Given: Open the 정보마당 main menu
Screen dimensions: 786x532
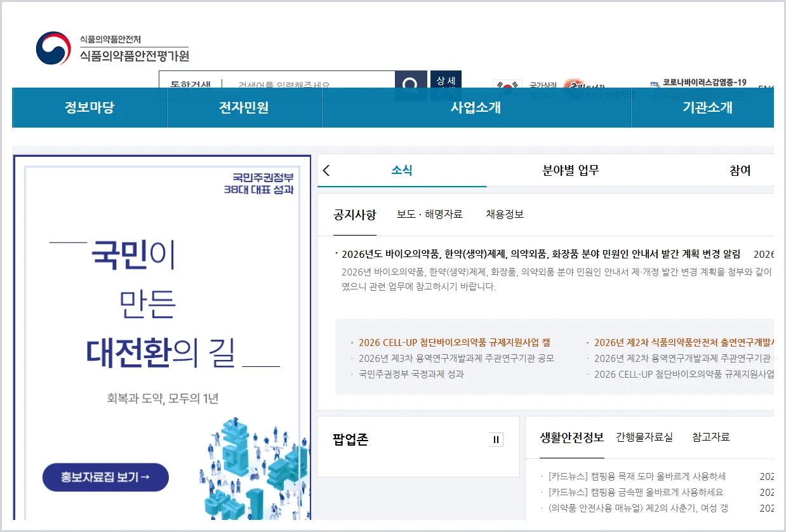Looking at the screenshot, I should (x=90, y=107).
